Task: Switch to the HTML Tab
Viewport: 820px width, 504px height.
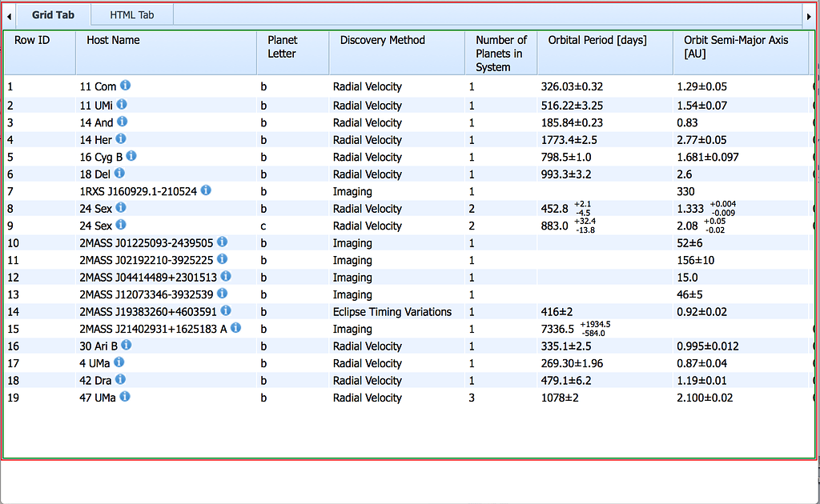Action: [x=131, y=14]
